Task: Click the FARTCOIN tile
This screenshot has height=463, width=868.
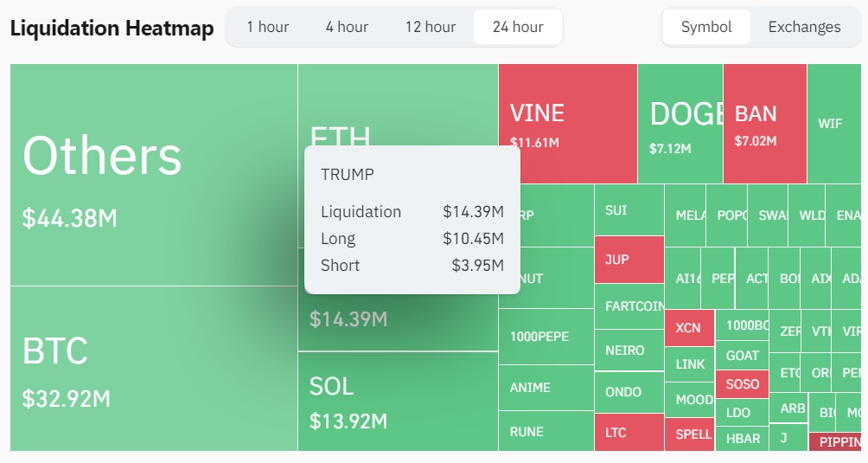Action: pos(629,306)
